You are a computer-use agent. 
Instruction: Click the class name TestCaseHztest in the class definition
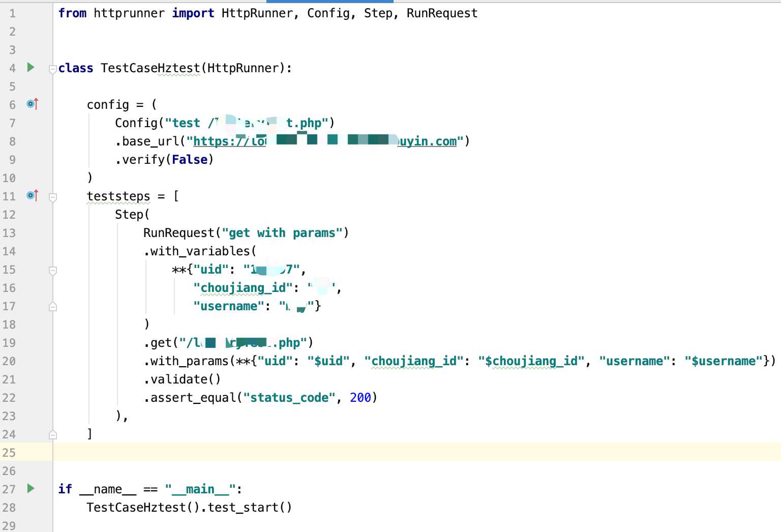pos(151,68)
